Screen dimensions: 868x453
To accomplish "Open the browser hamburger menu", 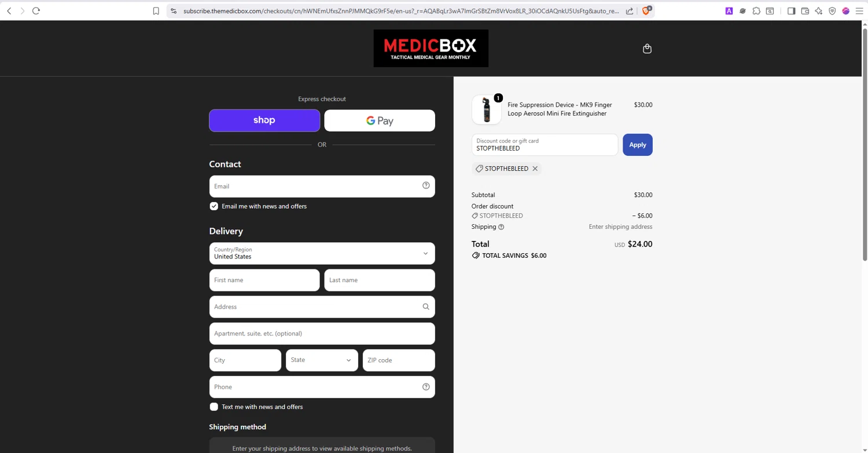I will [x=859, y=11].
